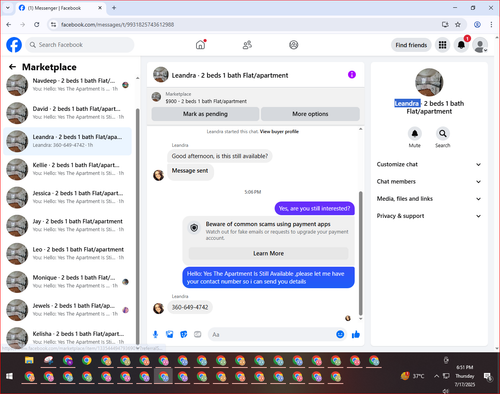The image size is (500, 394).
Task: Open the Facebook menu grid icon
Action: coord(442,45)
